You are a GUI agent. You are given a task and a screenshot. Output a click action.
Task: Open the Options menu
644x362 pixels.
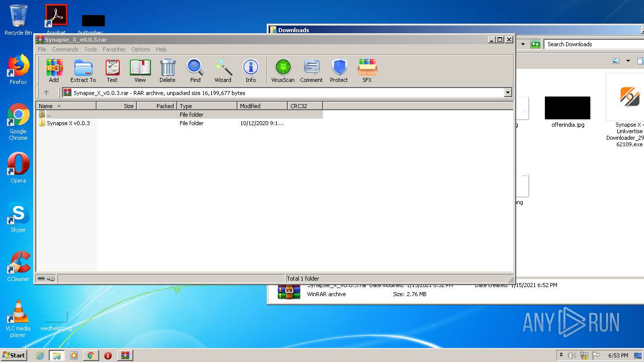[141, 49]
